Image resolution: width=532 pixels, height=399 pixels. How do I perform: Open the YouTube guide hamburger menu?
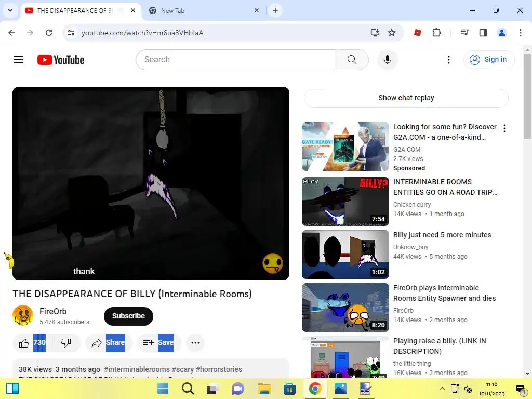(19, 60)
